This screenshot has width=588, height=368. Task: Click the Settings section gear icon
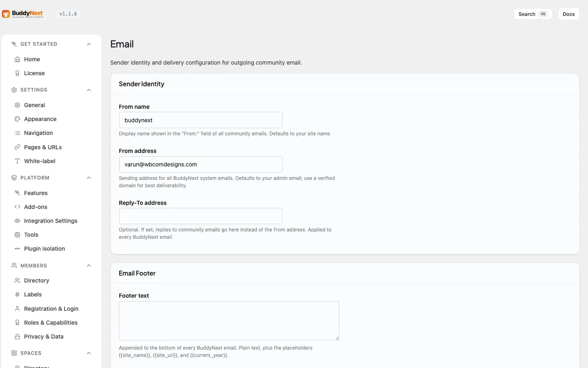pyautogui.click(x=14, y=90)
